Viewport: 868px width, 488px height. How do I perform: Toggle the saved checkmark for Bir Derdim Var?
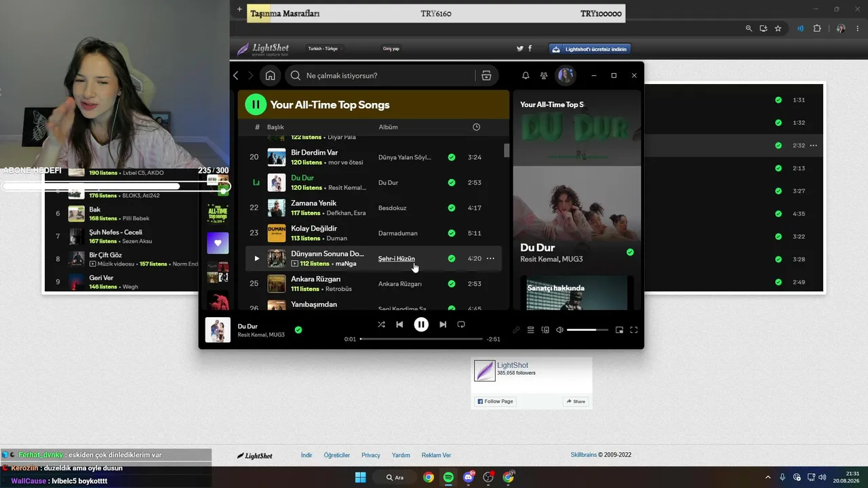pos(452,157)
